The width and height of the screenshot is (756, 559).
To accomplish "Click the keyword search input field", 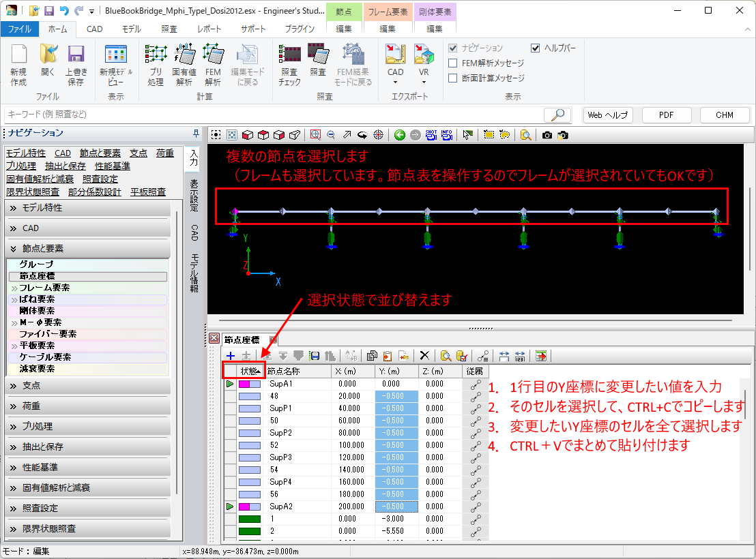I will click(273, 115).
